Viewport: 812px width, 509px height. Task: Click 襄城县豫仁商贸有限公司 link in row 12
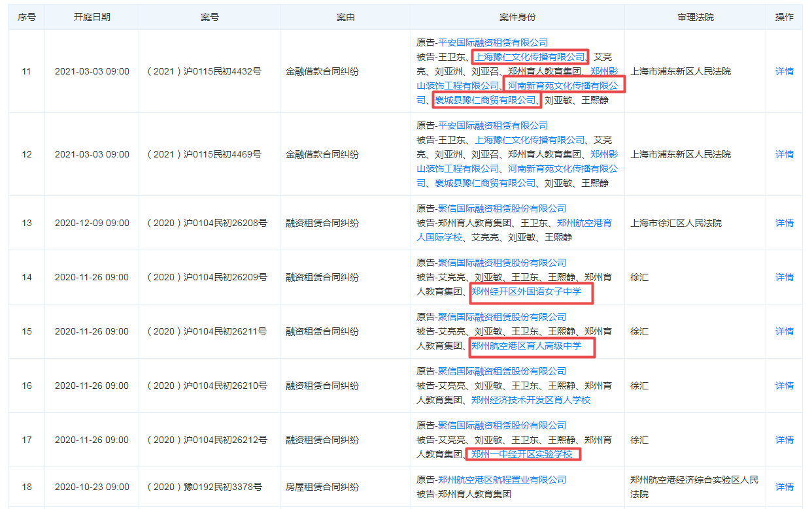tap(486, 183)
